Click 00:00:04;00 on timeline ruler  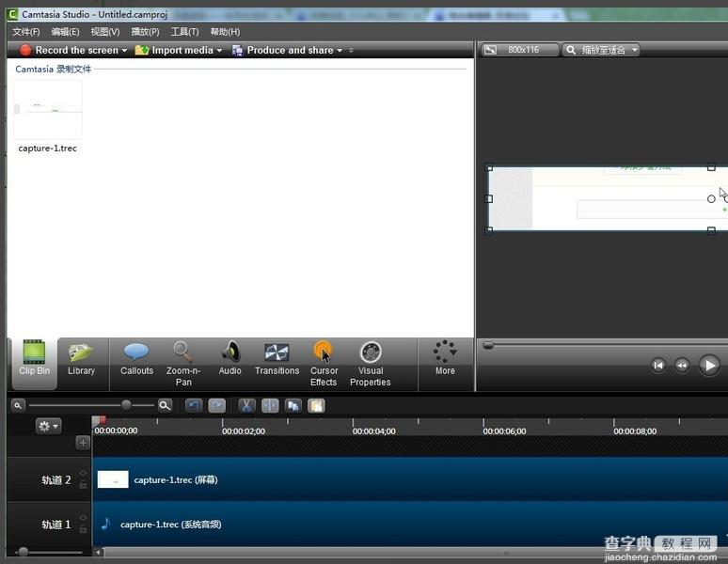(x=373, y=431)
